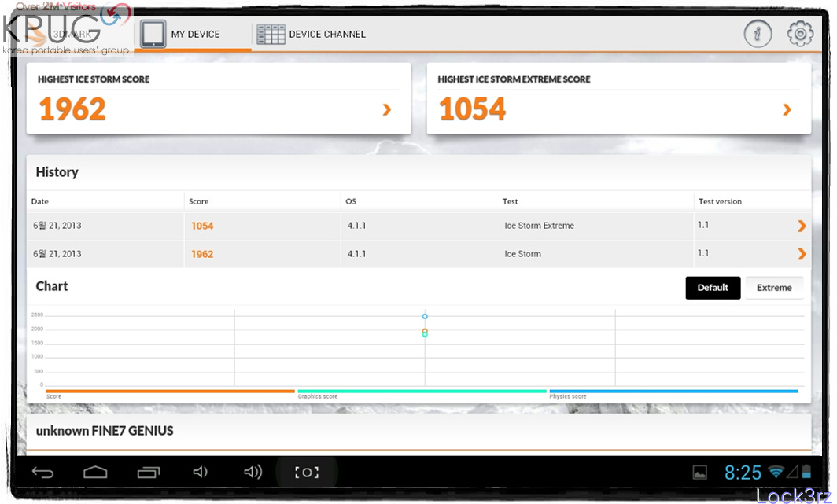Tap the Android back navigation icon

42,472
